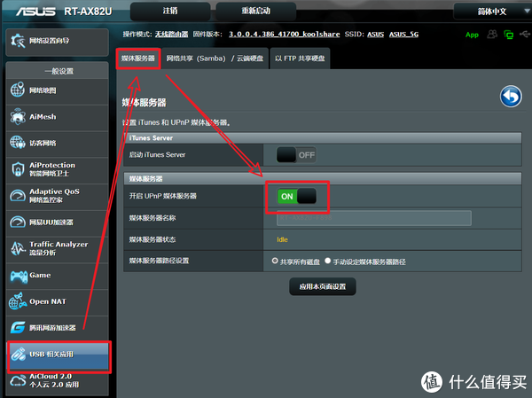The width and height of the screenshot is (532, 398).
Task: Open the NetEase UU accelerator (网易UU加速器) icon
Action: pyautogui.click(x=18, y=222)
